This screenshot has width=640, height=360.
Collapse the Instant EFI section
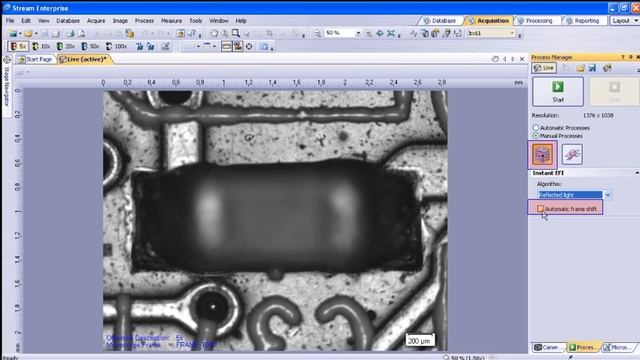coord(637,173)
